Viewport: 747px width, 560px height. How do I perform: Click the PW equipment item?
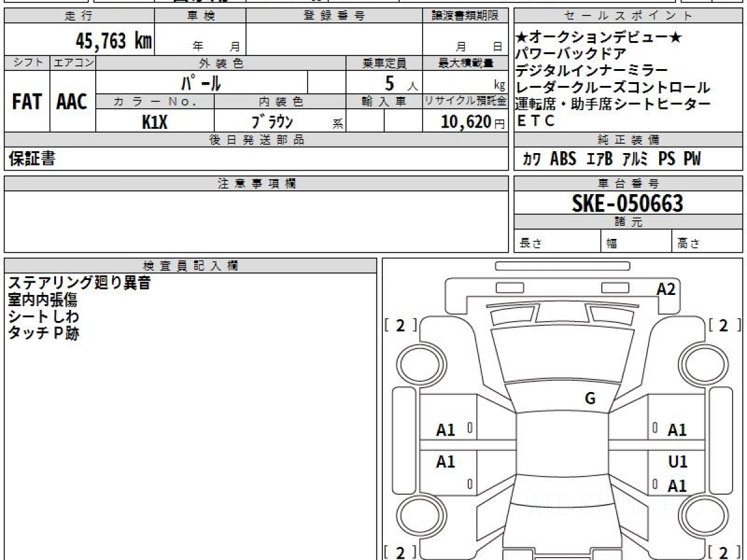pos(692,159)
